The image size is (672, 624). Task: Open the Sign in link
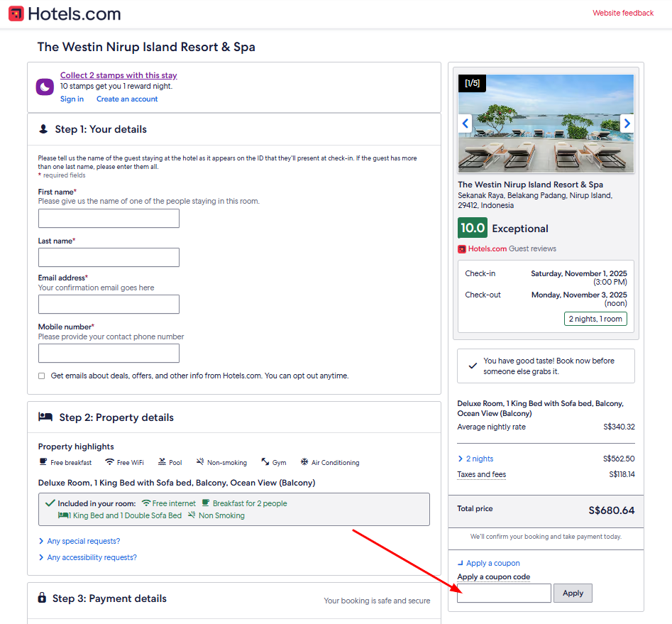72,99
